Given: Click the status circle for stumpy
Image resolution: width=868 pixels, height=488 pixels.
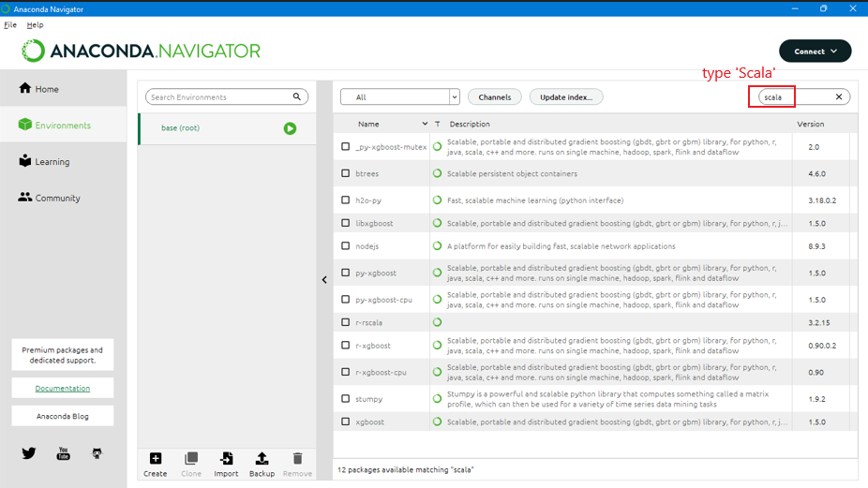Looking at the screenshot, I should pos(438,398).
